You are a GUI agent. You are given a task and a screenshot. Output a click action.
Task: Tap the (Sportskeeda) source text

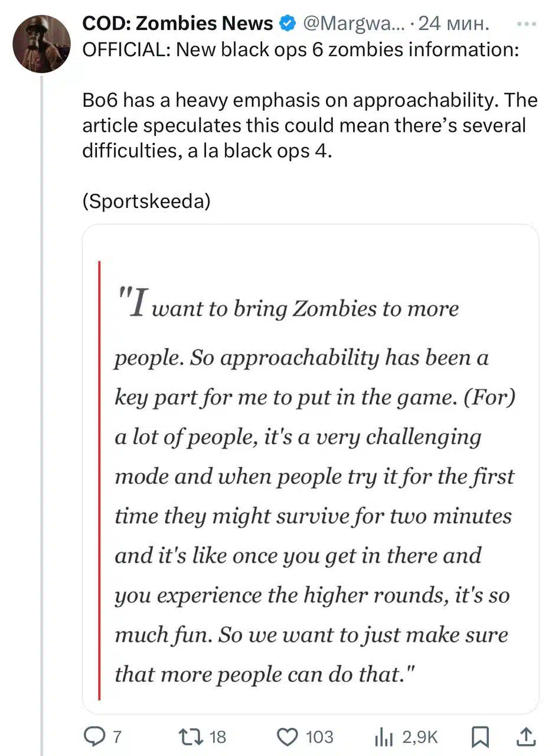click(146, 201)
